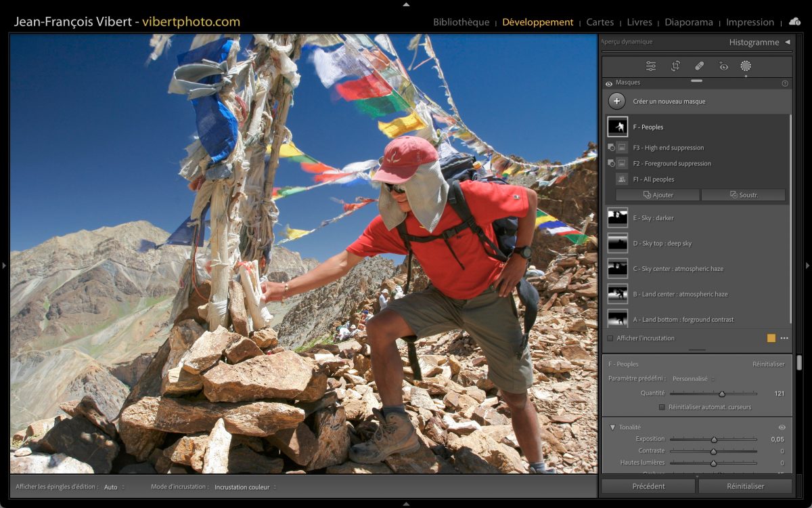This screenshot has height=508, width=812.
Task: Select the Healing bandage tool
Action: tap(700, 66)
